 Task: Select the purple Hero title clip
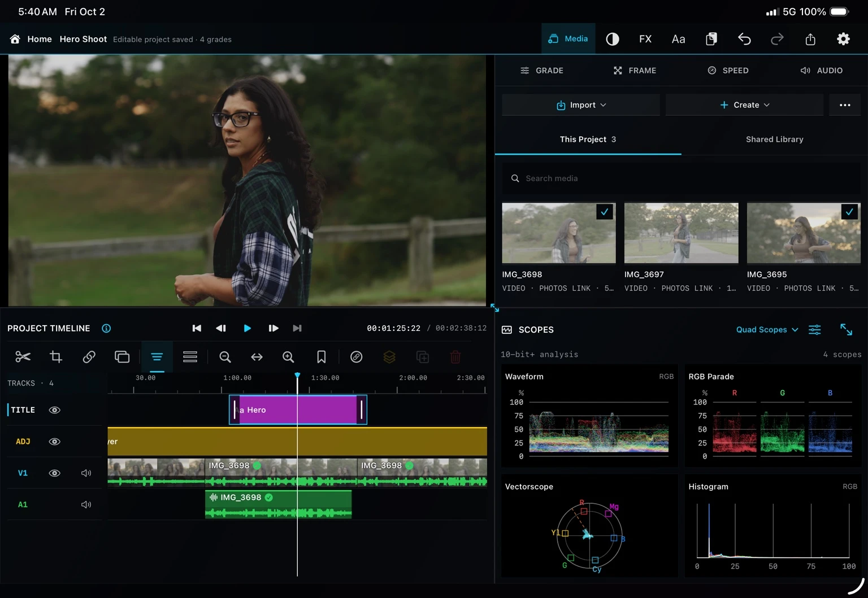point(298,410)
